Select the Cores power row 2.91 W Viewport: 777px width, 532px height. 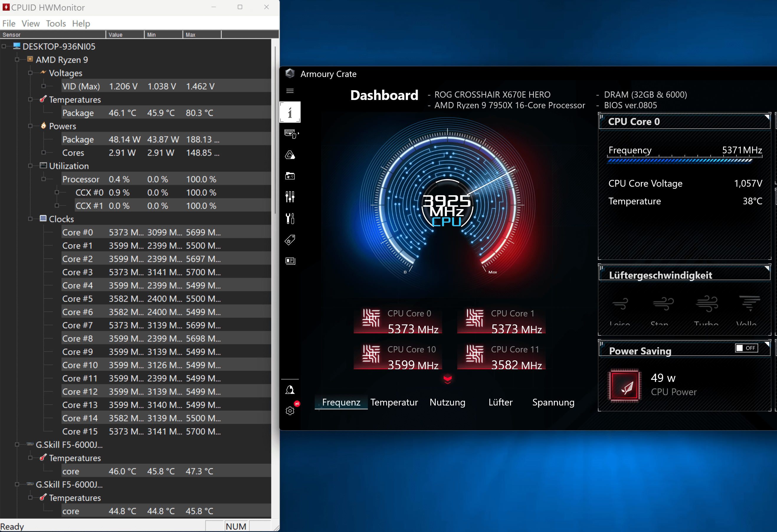tap(166, 152)
